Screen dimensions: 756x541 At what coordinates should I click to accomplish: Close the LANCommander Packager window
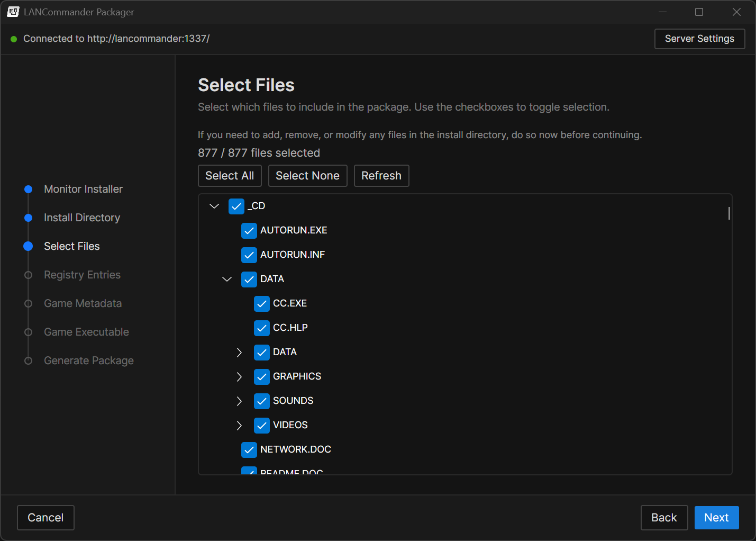736,12
